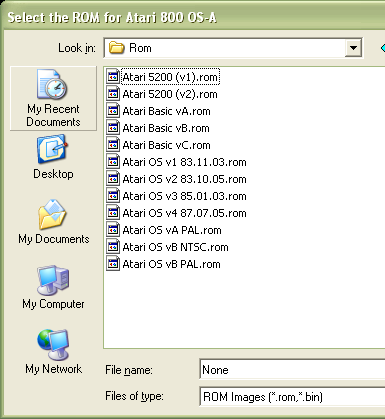The image size is (385, 419).
Task: Open the Files of type combo box
Action: [x=292, y=397]
